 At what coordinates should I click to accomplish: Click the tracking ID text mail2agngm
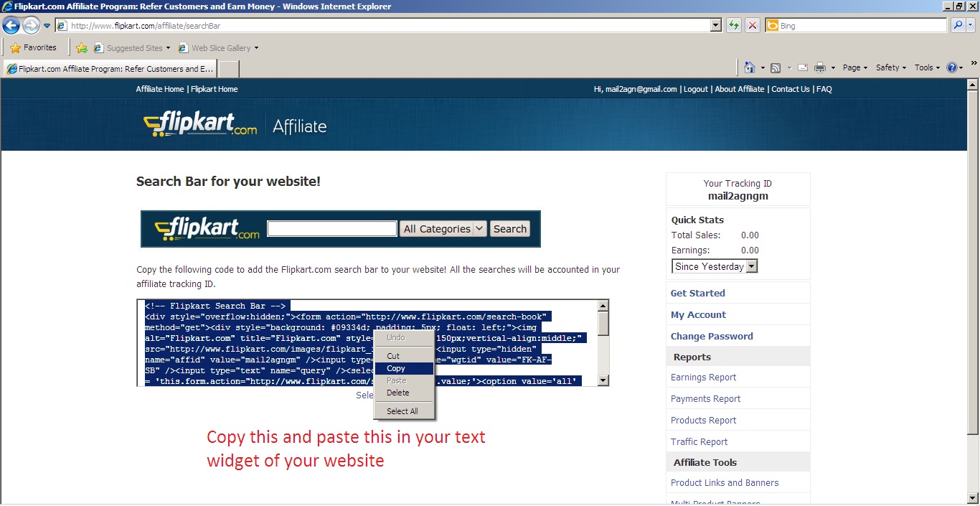[738, 196]
